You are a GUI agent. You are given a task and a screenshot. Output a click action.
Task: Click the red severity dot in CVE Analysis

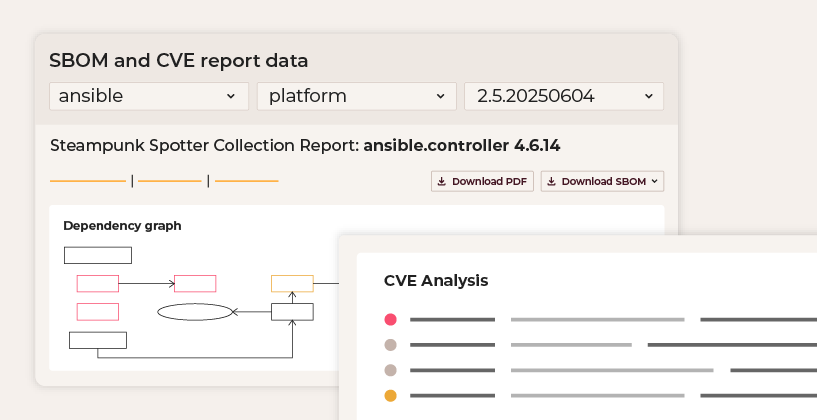point(390,319)
